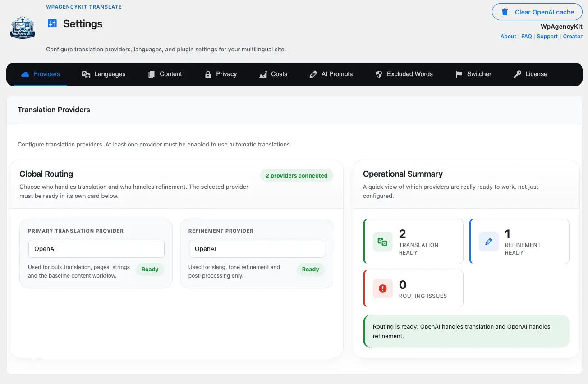This screenshot has height=384, width=588.
Task: Click the flag icon on Switcher tab
Action: click(459, 74)
